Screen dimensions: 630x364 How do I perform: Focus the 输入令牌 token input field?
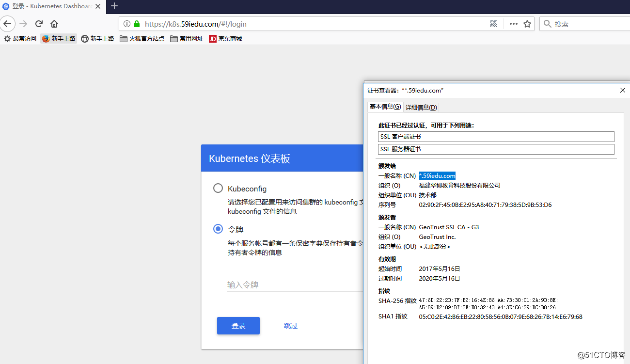295,285
